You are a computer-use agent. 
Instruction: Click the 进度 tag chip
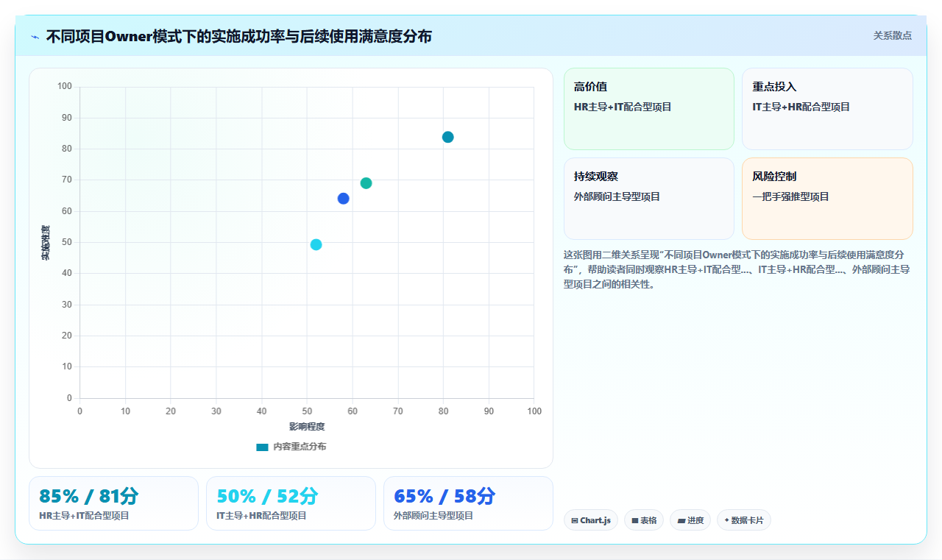click(x=690, y=520)
